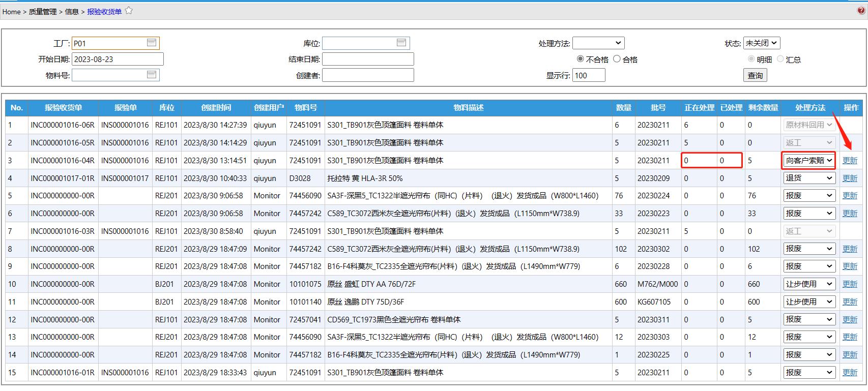Select the 汇总 radio option

780,59
